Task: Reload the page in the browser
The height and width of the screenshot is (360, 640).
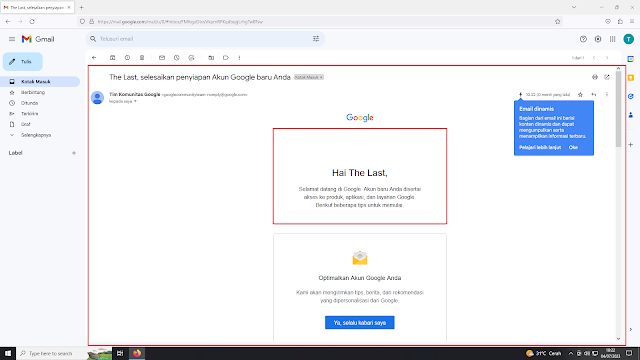Action: click(x=32, y=22)
